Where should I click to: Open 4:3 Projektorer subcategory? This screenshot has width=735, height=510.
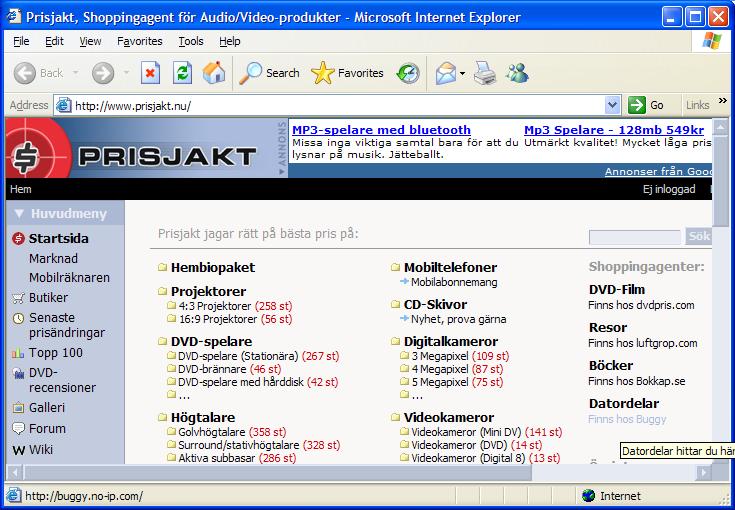pyautogui.click(x=215, y=306)
